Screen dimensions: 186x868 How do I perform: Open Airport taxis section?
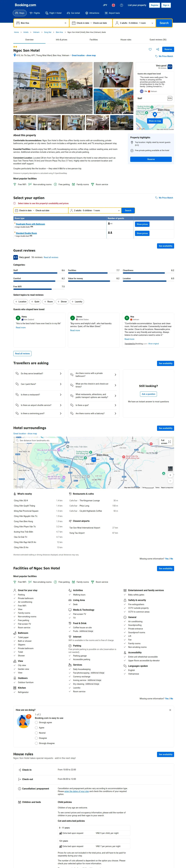(112, 13)
